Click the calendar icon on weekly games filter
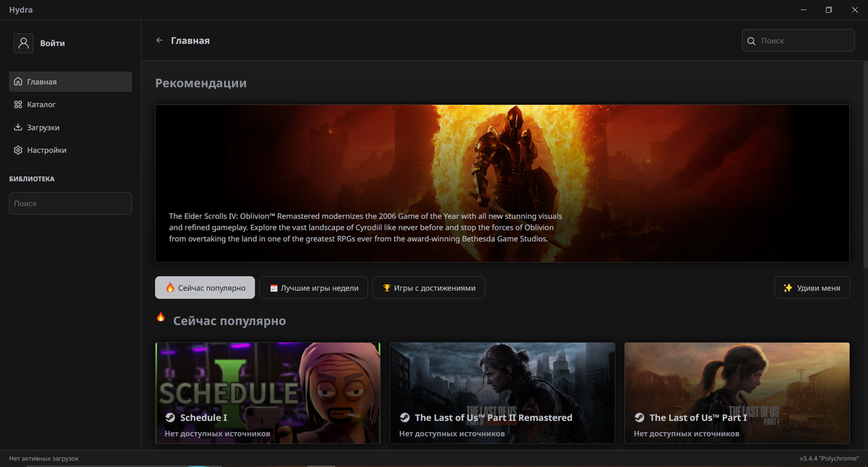Viewport: 868px width, 467px height. point(274,288)
